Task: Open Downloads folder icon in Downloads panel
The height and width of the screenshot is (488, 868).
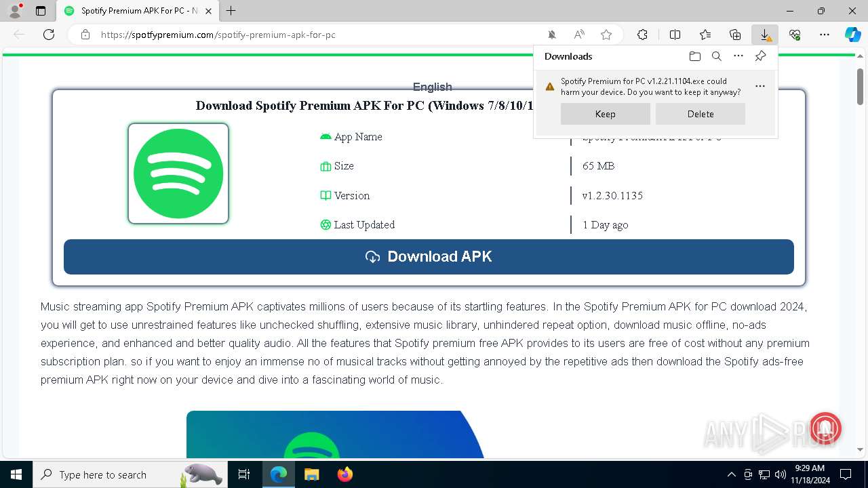Action: click(x=694, y=56)
